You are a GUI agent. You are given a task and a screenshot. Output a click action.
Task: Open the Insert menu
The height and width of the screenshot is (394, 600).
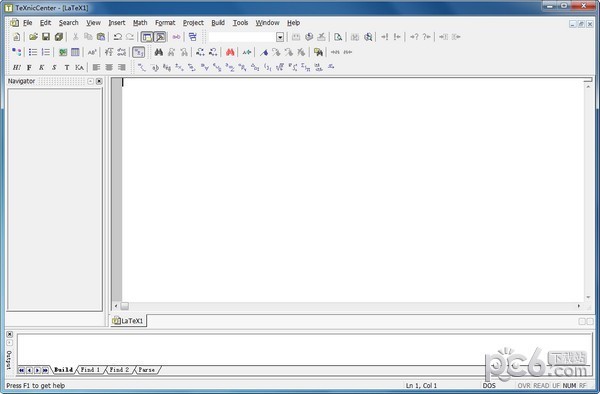[117, 23]
